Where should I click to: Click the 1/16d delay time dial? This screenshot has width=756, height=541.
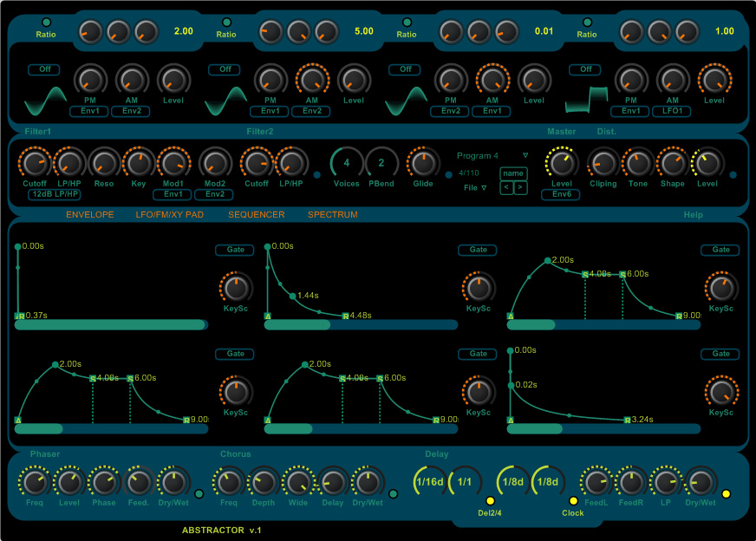point(430,482)
